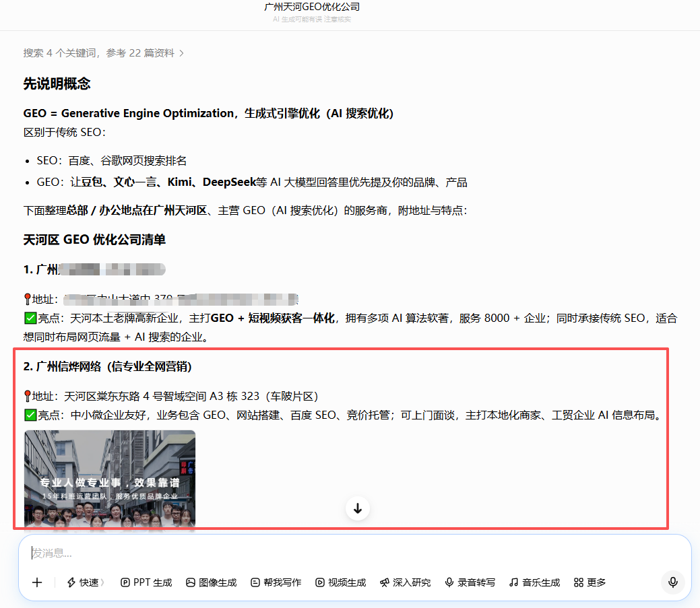The width and height of the screenshot is (700, 608).
Task: Select 图像生成 tool
Action: click(x=212, y=582)
